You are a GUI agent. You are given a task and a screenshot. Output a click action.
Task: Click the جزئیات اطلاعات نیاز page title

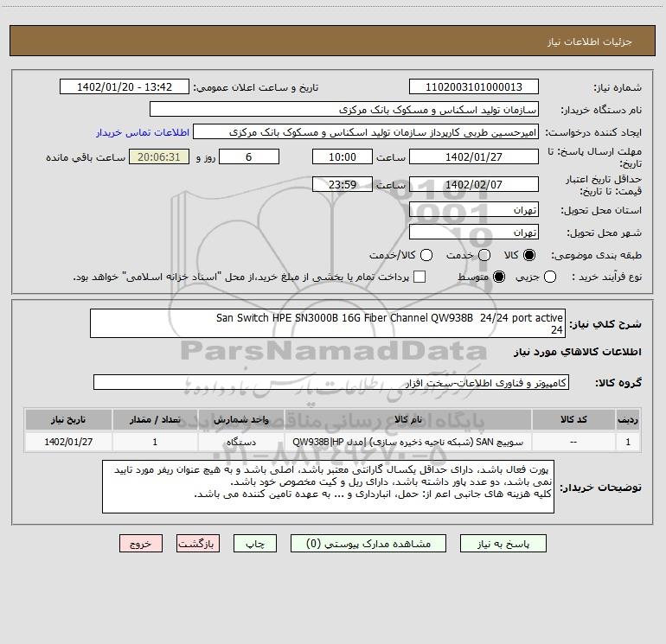click(x=589, y=41)
